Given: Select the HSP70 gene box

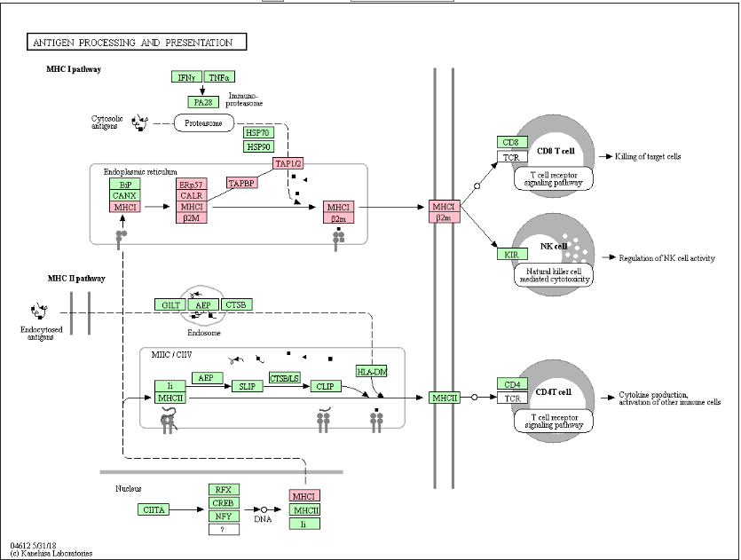Looking at the screenshot, I should click(259, 132).
